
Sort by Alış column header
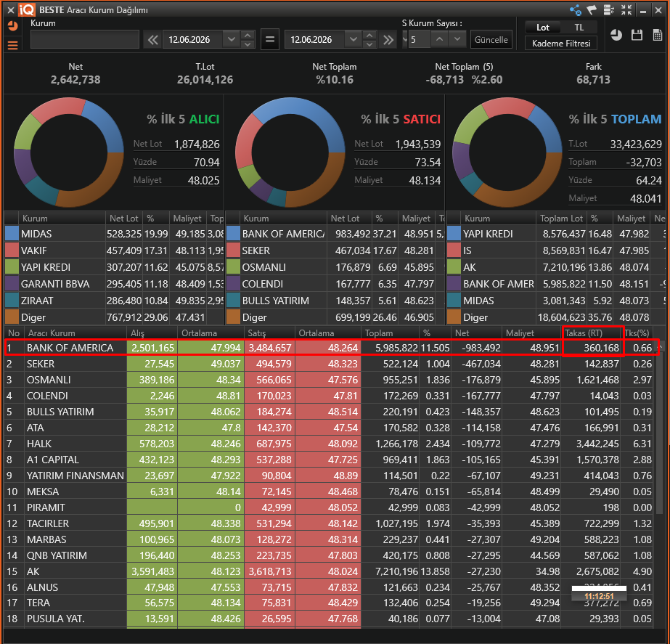click(152, 333)
